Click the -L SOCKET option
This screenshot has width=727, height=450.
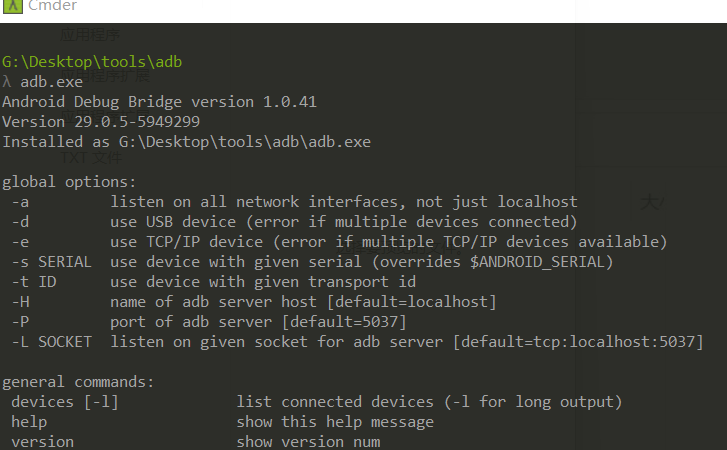[x=52, y=342]
